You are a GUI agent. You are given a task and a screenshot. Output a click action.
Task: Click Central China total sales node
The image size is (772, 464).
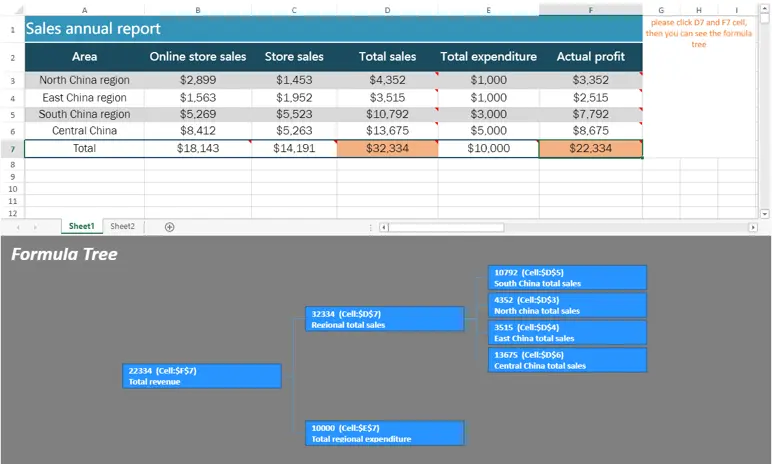click(567, 360)
